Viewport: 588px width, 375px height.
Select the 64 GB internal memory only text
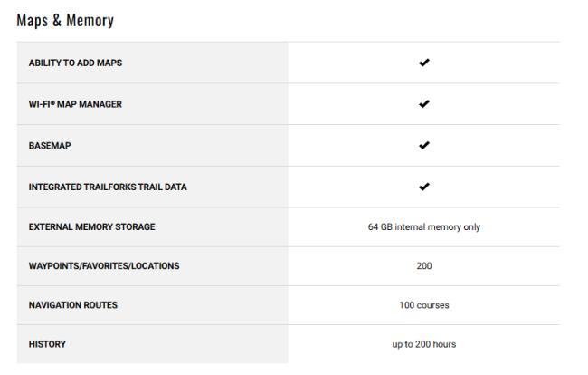[x=423, y=227]
